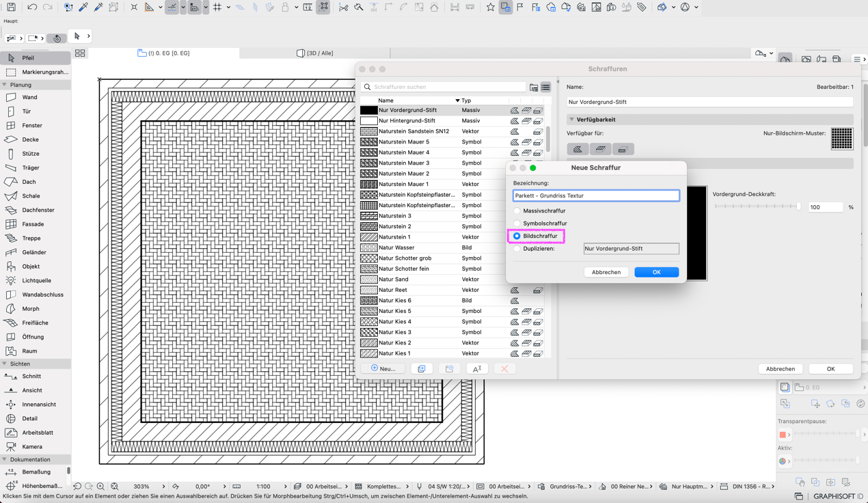Select the Stütze tool
This screenshot has width=868, height=503.
tap(36, 154)
